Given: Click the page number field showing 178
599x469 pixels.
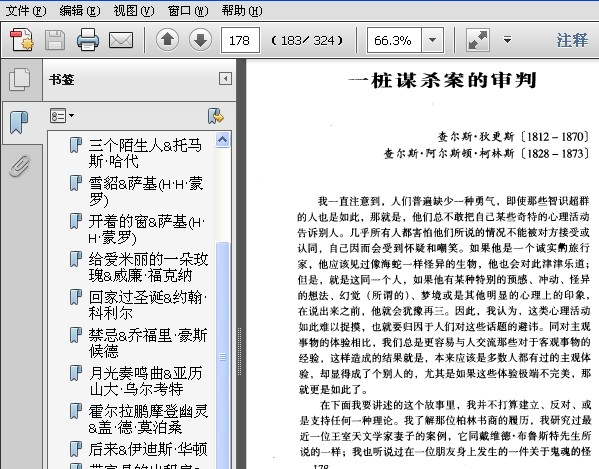Looking at the screenshot, I should click(x=240, y=40).
